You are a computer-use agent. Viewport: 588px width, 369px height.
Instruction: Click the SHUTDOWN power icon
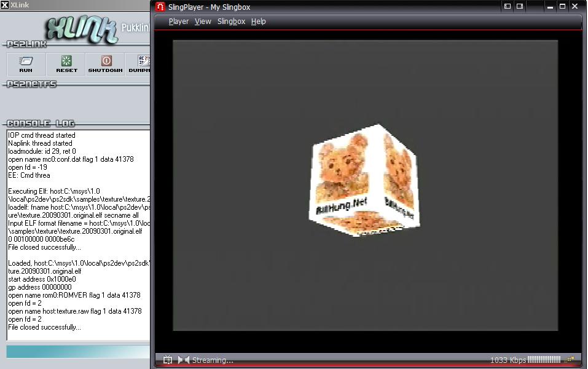[106, 64]
